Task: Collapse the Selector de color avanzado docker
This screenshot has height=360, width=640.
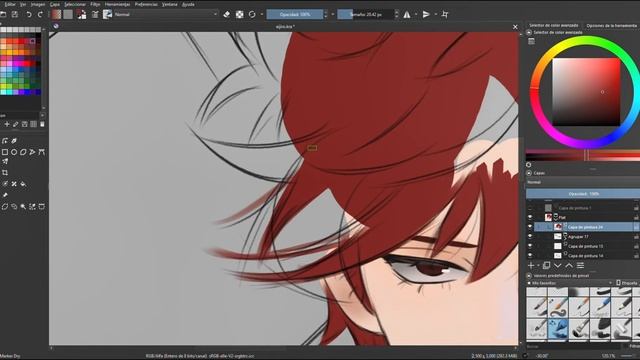Action: point(529,32)
